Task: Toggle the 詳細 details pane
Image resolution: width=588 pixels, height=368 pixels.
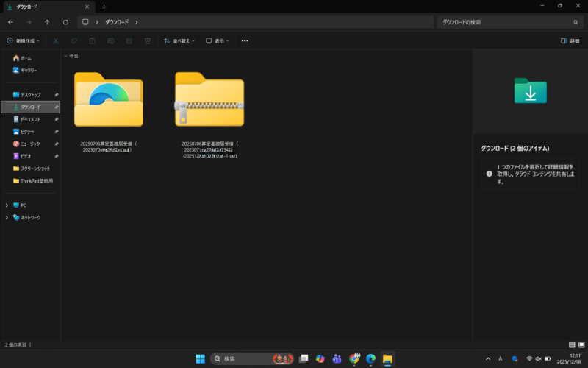Action: (x=570, y=41)
